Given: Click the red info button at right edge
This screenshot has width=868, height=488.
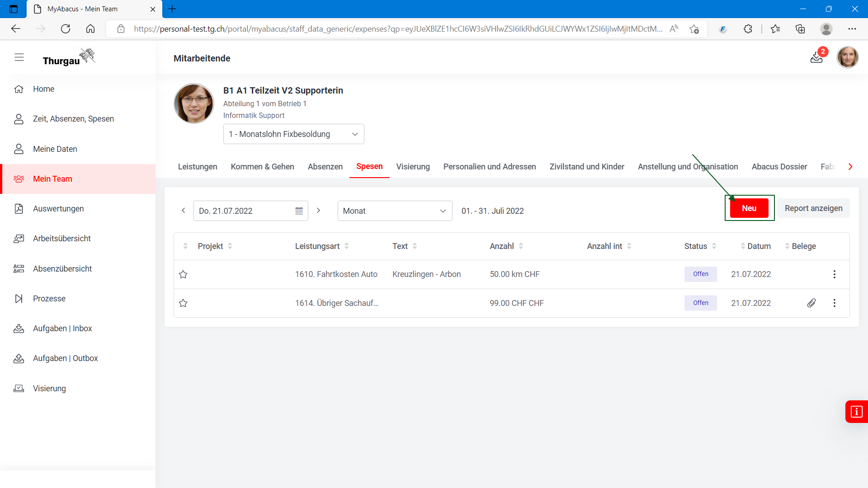Looking at the screenshot, I should pos(856,412).
